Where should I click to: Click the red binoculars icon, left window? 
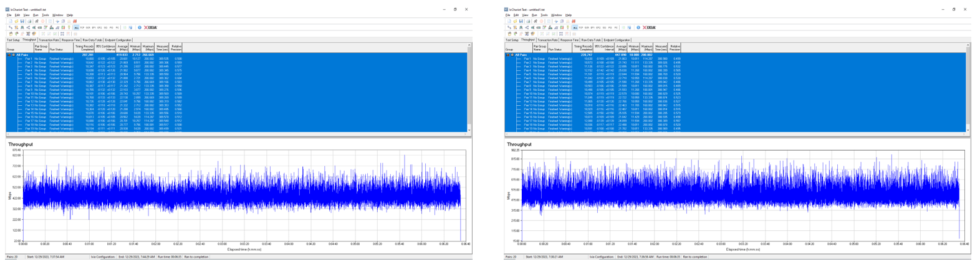(75, 21)
